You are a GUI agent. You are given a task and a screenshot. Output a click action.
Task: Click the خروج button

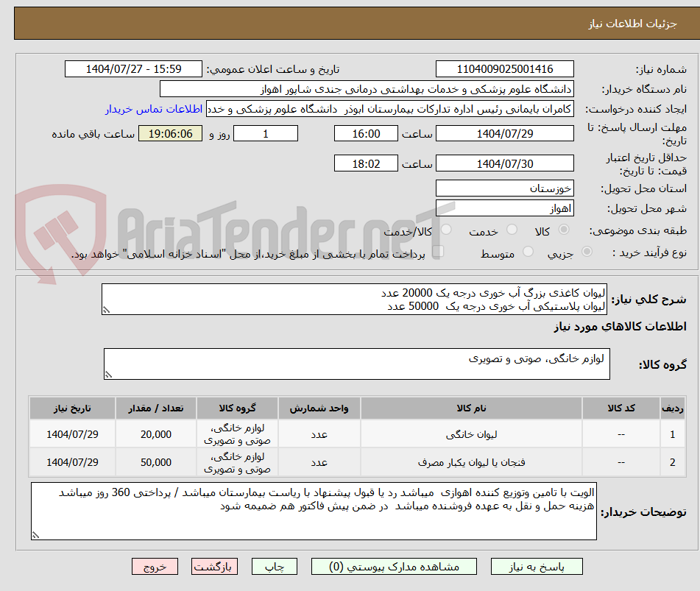[155, 566]
